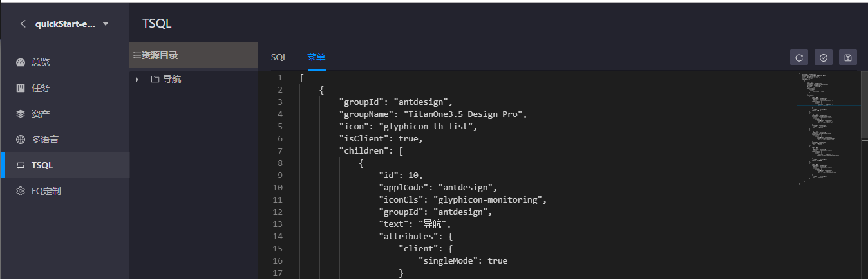
Task: Expand the 导航 tree node arrow
Action: 137,80
